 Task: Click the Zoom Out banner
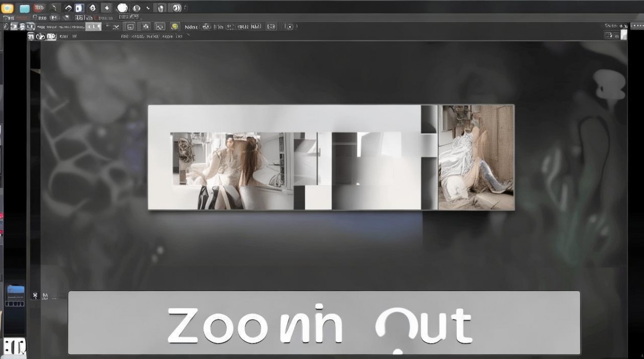click(324, 323)
